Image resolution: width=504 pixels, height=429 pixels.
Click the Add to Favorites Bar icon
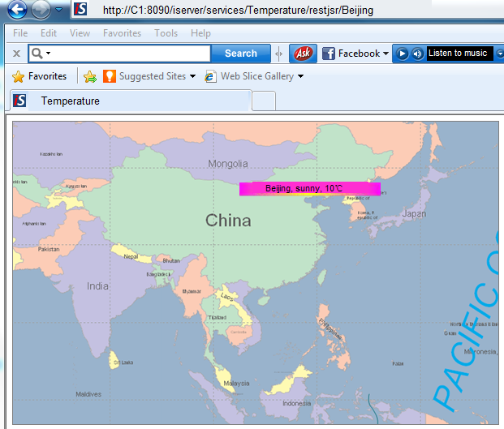pyautogui.click(x=89, y=76)
